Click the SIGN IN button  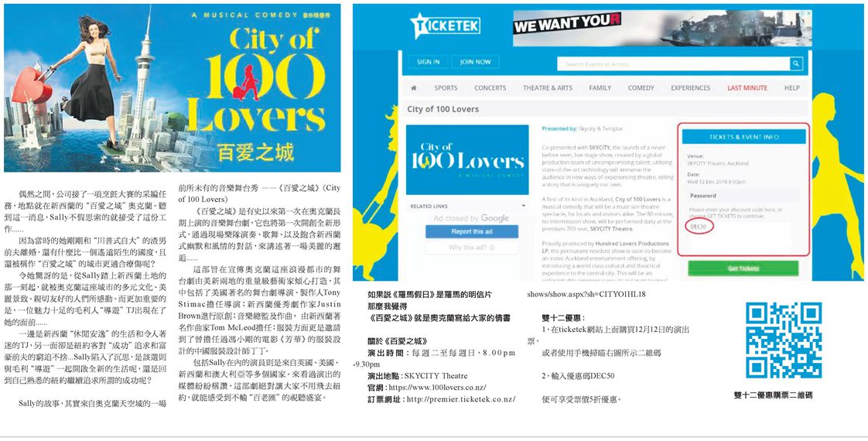428,62
